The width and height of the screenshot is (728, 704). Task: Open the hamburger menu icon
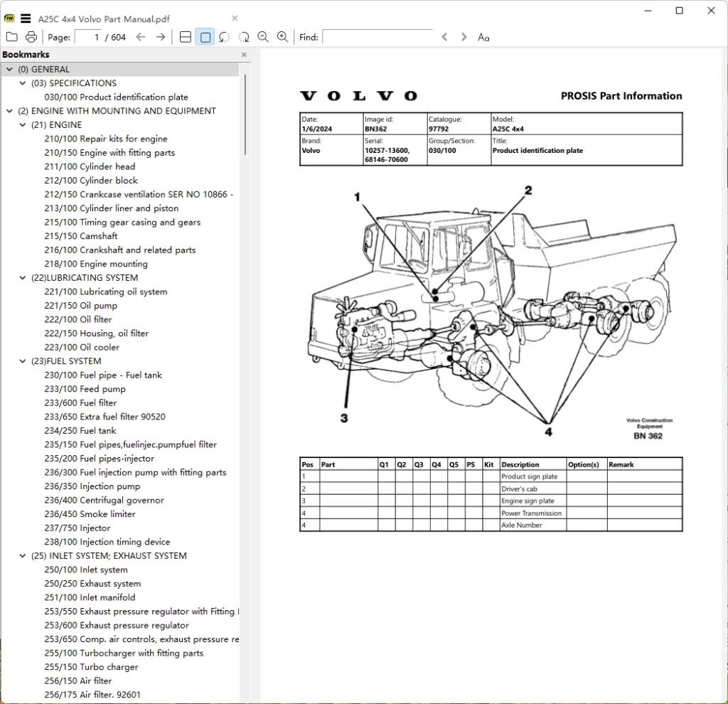[x=26, y=18]
